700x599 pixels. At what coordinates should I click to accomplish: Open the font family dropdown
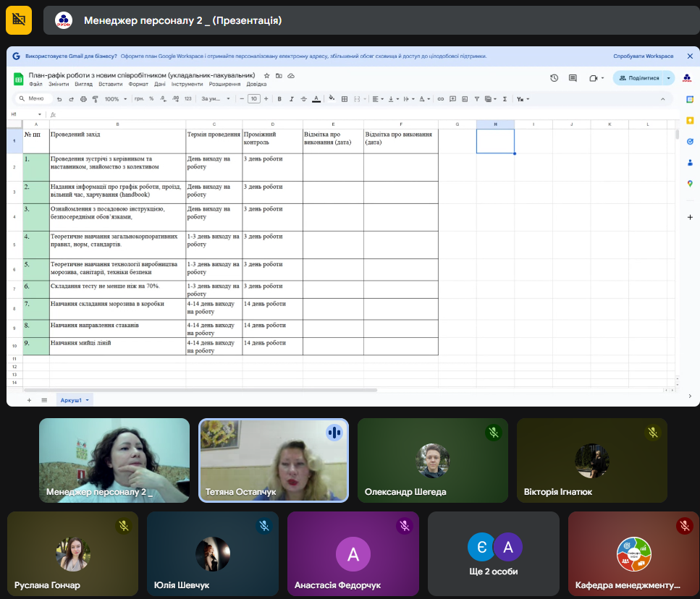[216, 99]
